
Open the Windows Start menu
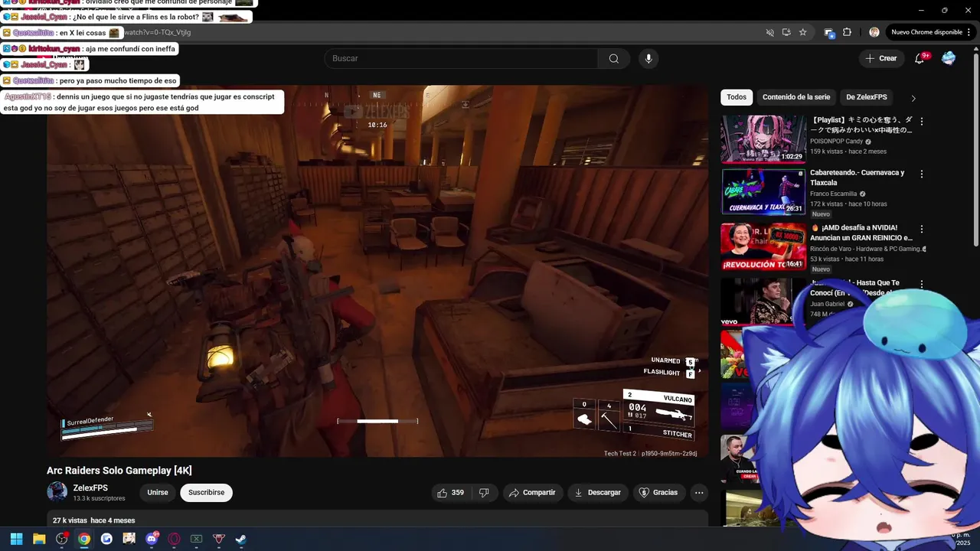17,539
